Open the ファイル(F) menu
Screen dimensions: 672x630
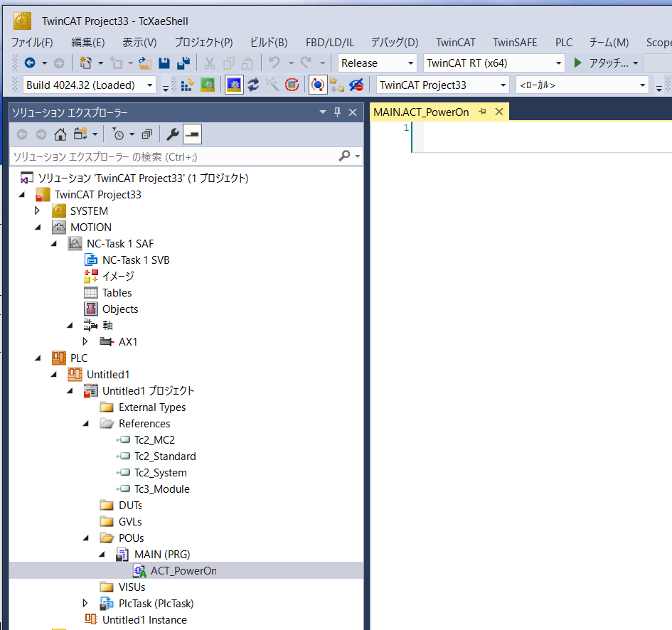(x=32, y=43)
